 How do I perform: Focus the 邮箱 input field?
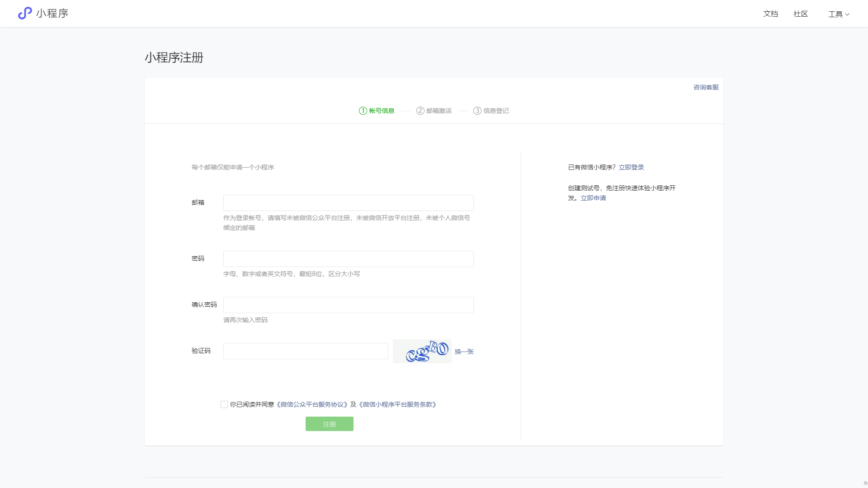click(x=349, y=203)
